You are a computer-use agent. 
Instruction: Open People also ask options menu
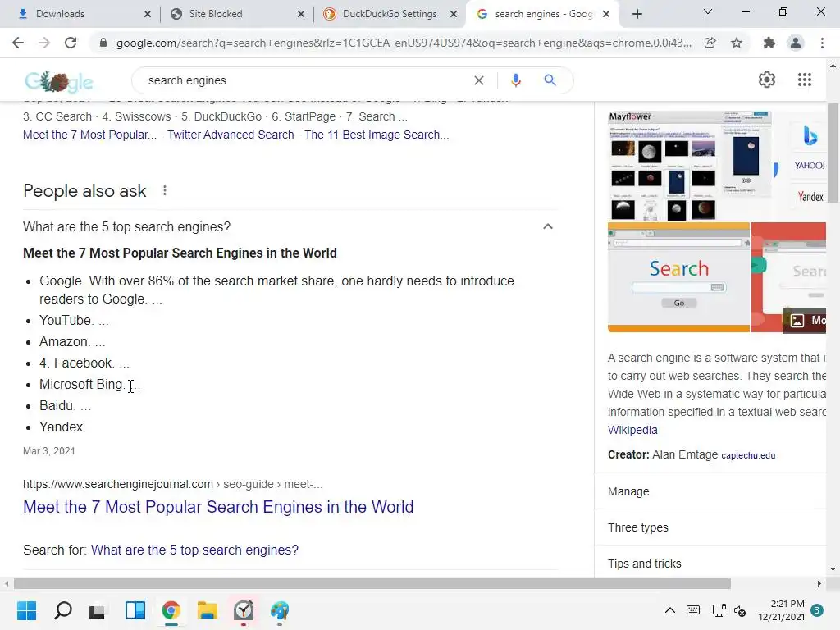tap(165, 190)
